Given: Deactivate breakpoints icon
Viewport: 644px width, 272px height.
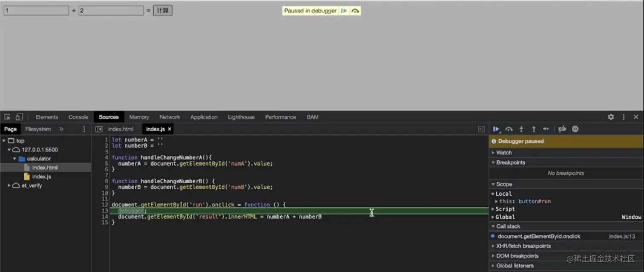Looking at the screenshot, I should [x=562, y=129].
